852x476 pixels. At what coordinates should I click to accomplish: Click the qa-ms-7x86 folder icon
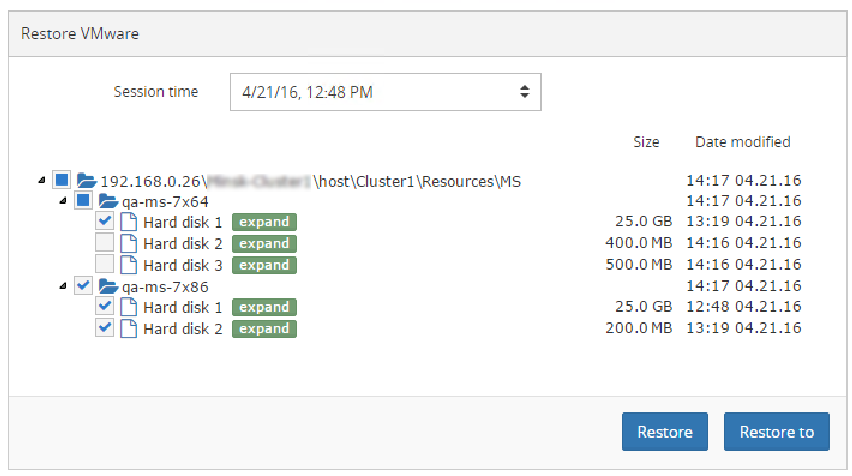click(x=108, y=286)
